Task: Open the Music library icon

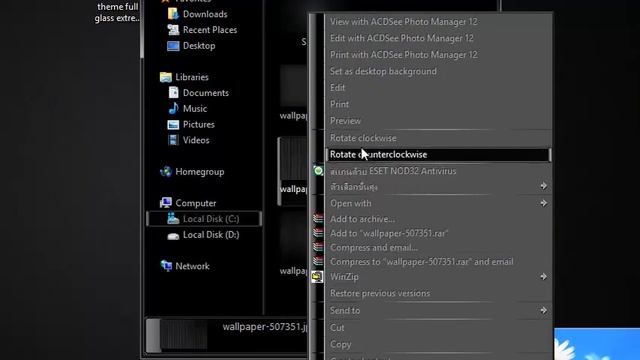Action: tap(173, 109)
